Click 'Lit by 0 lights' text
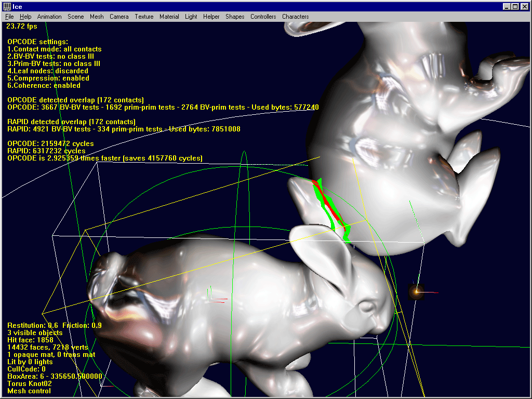 coord(30,362)
